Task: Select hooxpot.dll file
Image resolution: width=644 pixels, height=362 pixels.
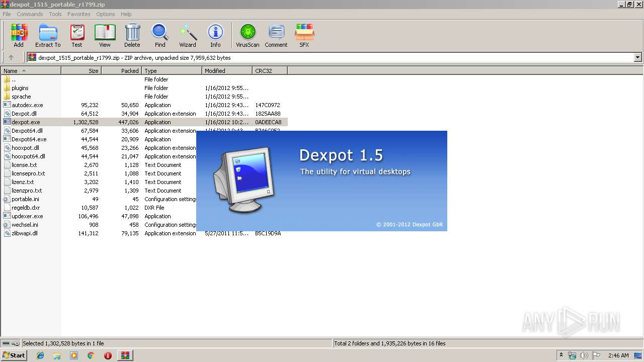Action: [x=25, y=148]
